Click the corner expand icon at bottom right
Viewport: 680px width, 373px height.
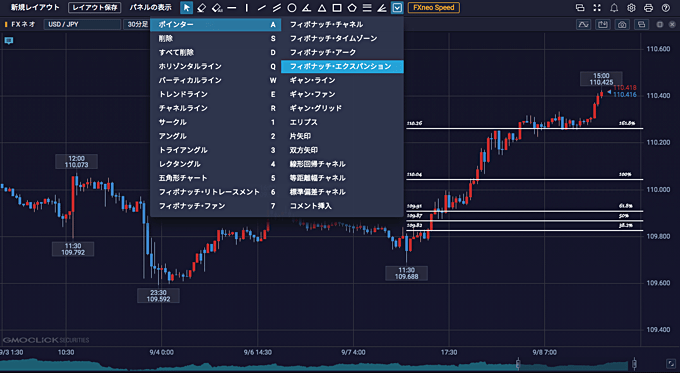pos(671,363)
